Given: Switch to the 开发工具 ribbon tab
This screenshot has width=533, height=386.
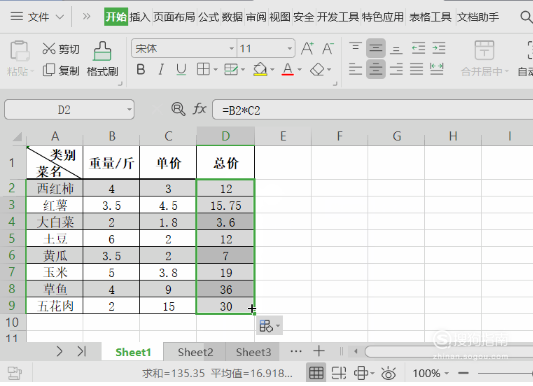Looking at the screenshot, I should [338, 17].
